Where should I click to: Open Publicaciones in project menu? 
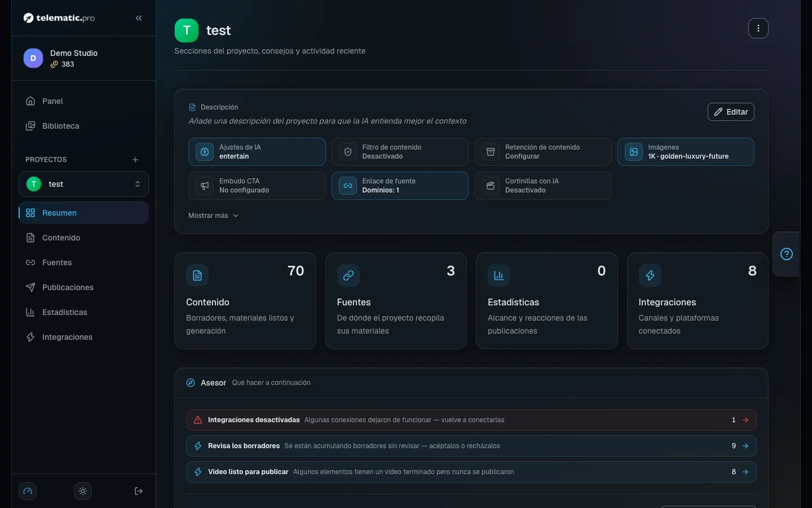click(83, 287)
